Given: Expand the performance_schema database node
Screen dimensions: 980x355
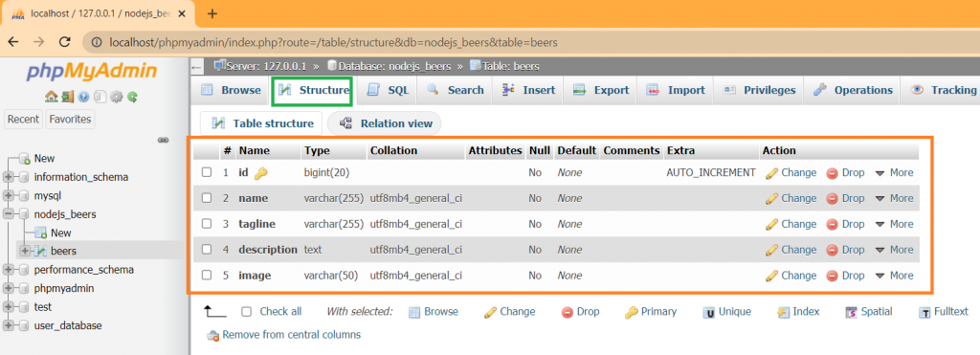Looking at the screenshot, I should (x=8, y=270).
